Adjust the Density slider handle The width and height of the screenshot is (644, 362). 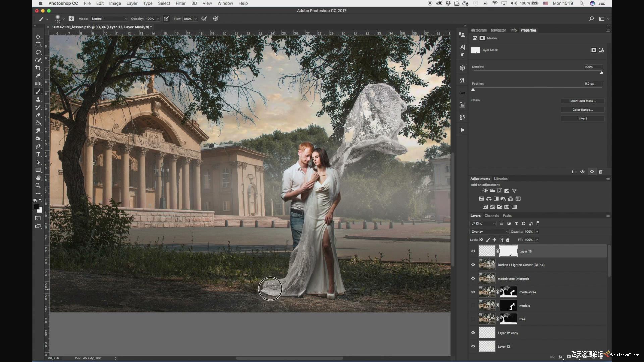point(602,73)
